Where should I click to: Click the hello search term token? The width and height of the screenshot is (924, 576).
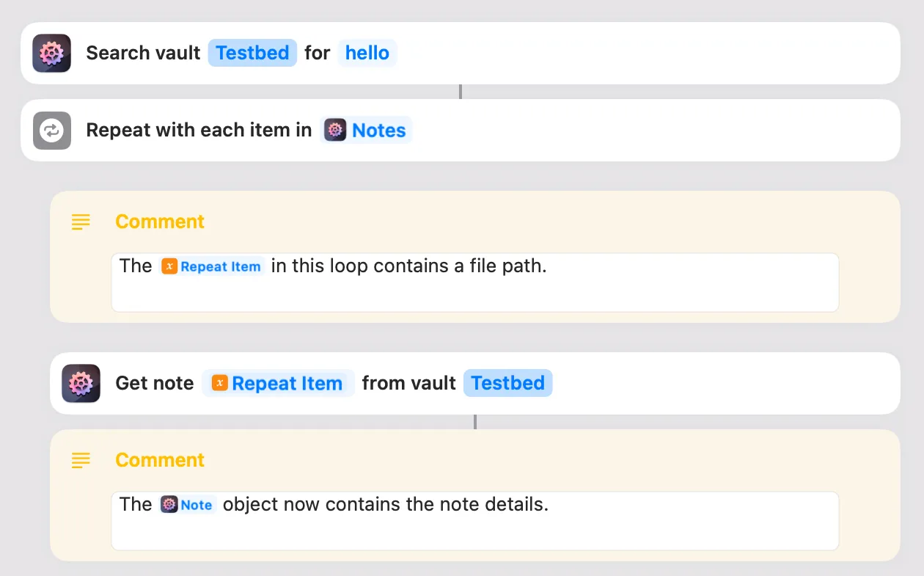(367, 52)
